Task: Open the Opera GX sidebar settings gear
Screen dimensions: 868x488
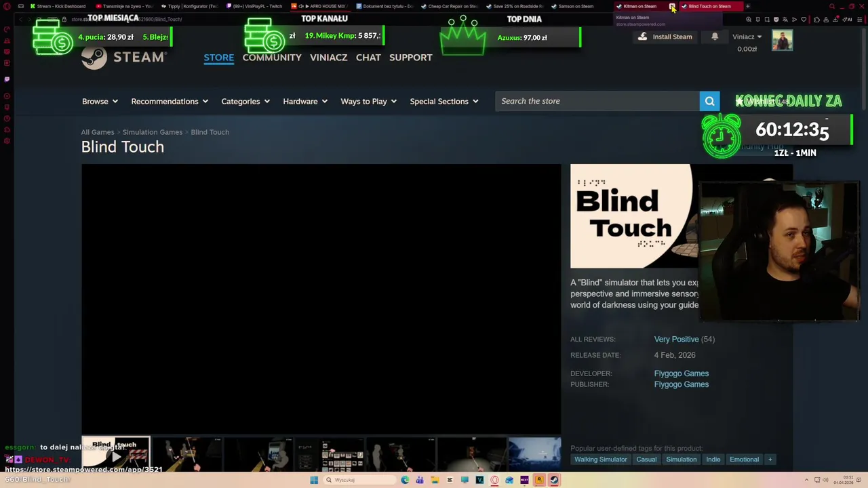Action: [7, 141]
